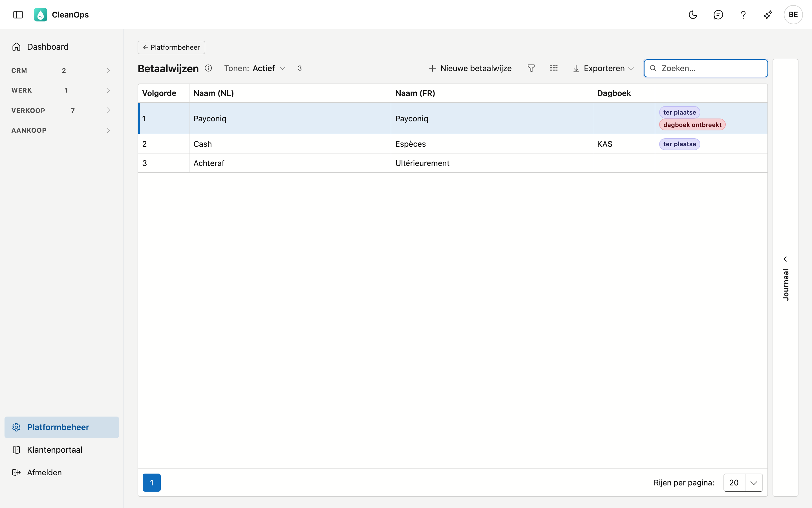Open the column layout icon
812x508 pixels.
coord(554,68)
